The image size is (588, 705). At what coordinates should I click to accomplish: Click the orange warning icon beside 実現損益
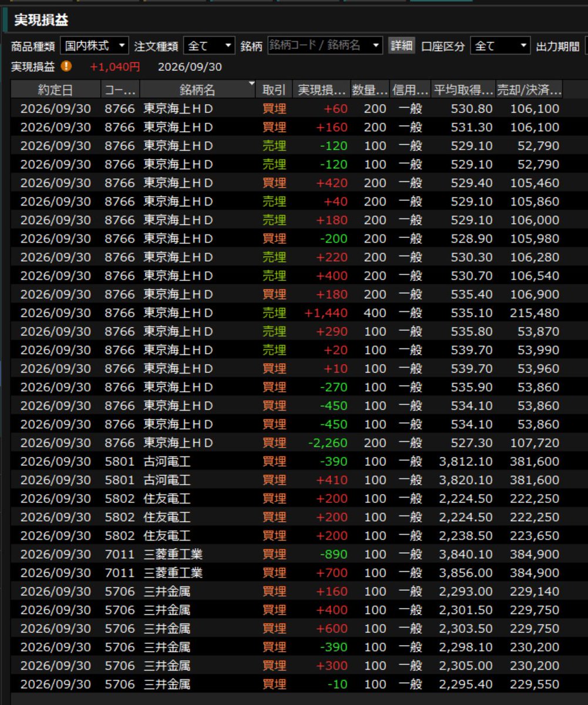[66, 66]
